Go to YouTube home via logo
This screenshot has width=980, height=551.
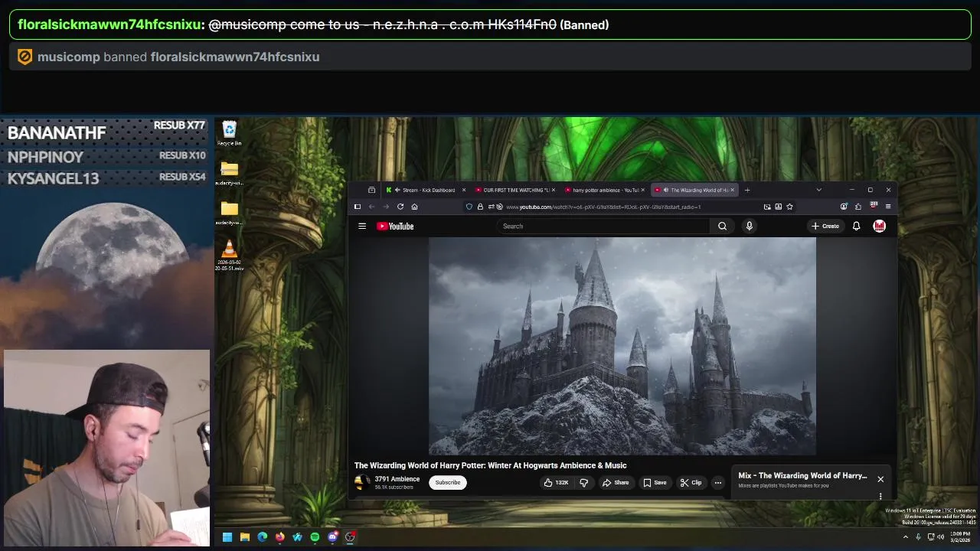coord(395,226)
